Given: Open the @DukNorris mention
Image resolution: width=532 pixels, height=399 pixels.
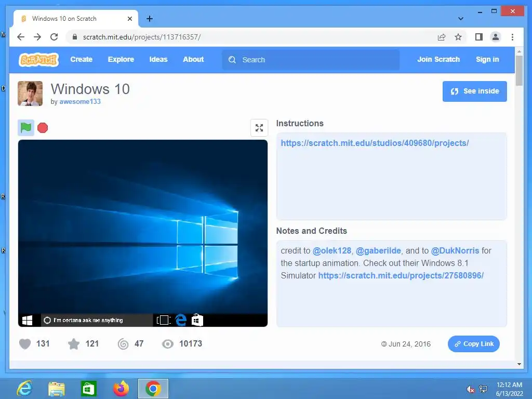Looking at the screenshot, I should [455, 251].
